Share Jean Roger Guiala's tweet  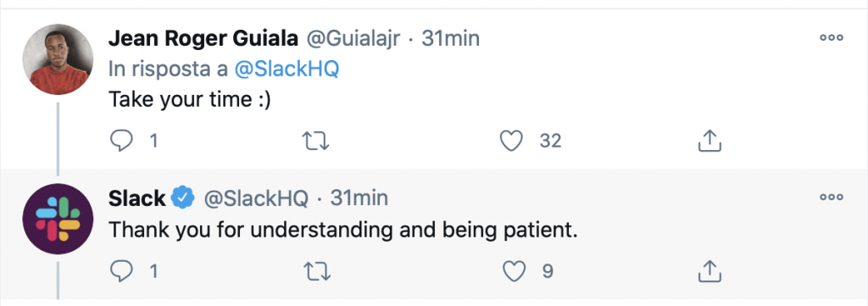tap(709, 141)
